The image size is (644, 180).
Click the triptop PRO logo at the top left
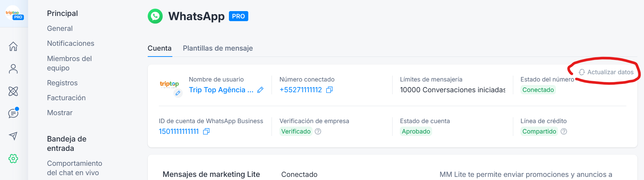14,14
